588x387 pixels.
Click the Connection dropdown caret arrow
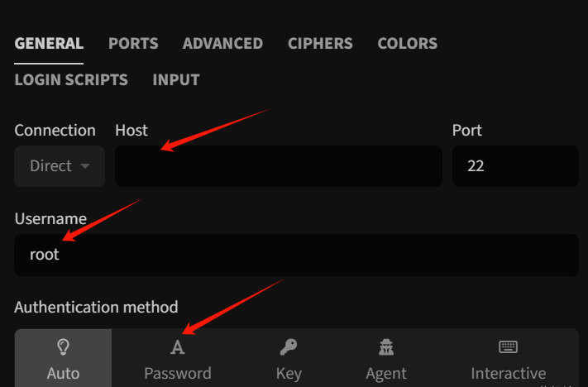(85, 165)
